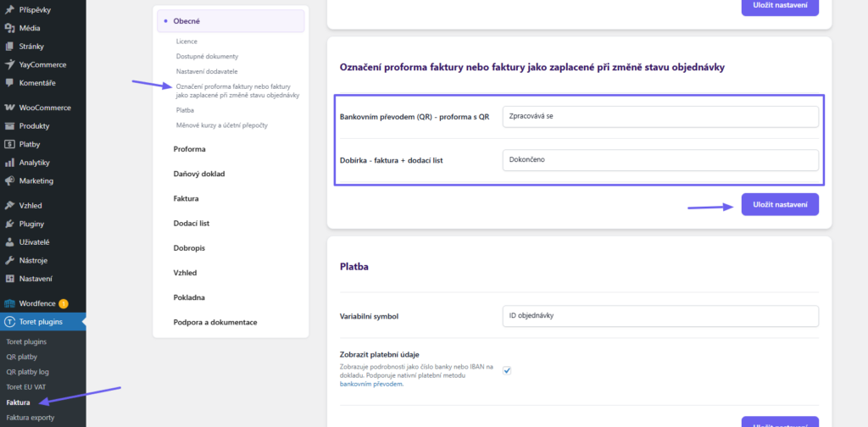Click the Uživatelé person icon
Viewport: 868px width, 427px height.
tap(8, 242)
